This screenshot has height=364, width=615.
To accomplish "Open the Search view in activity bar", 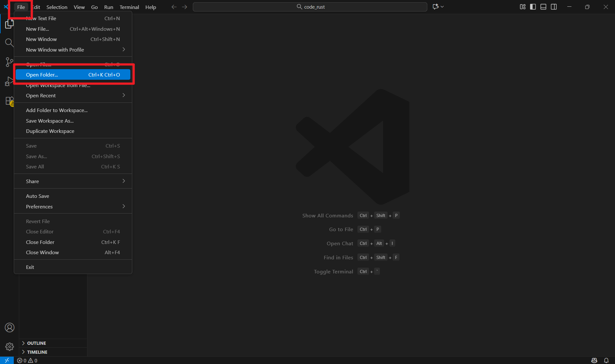I will pos(9,43).
